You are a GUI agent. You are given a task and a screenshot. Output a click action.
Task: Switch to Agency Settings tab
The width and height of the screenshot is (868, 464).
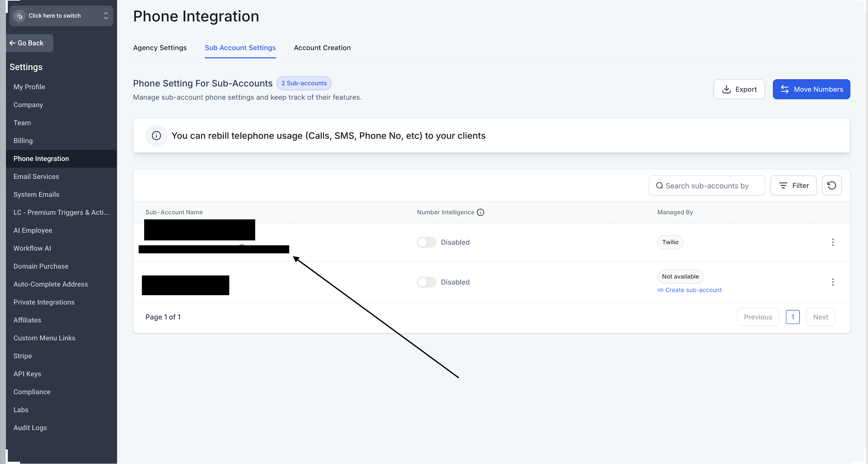click(160, 48)
